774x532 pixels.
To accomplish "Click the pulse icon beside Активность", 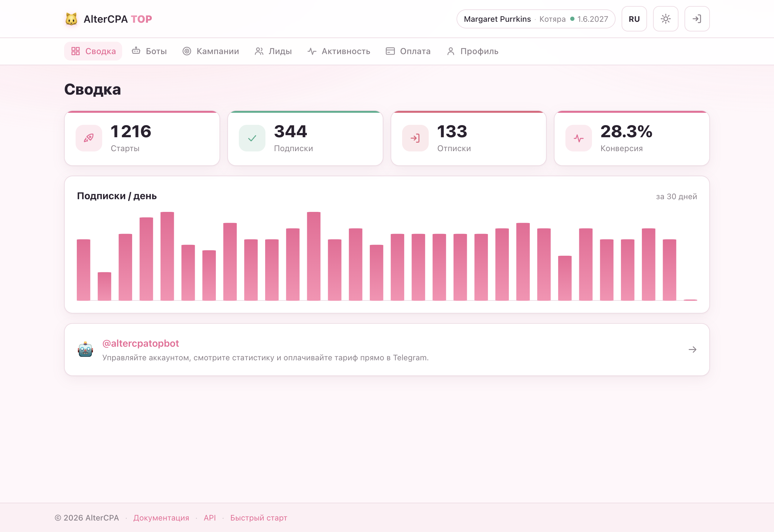I will 312,51.
